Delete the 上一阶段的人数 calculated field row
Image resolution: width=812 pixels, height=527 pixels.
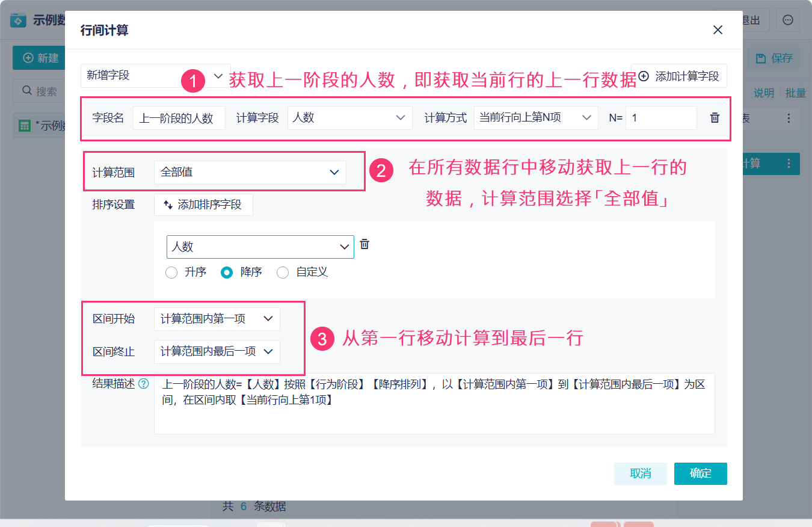(715, 118)
